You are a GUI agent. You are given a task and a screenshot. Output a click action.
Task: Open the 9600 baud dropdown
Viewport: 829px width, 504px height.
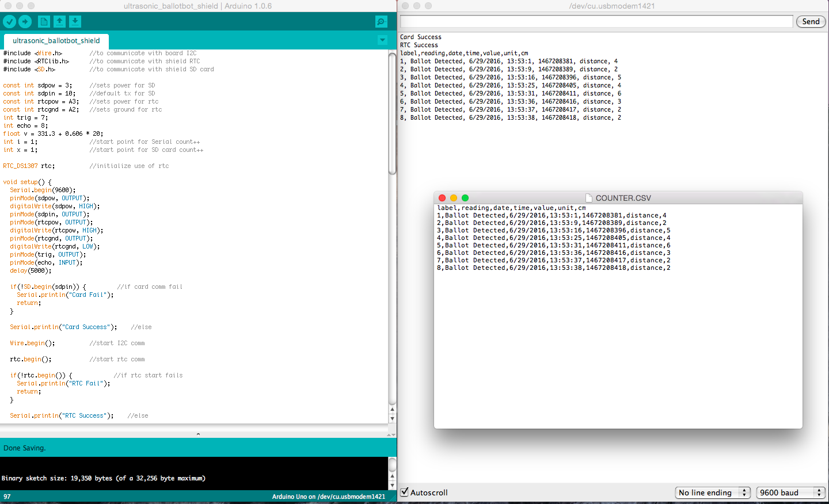pos(791,492)
